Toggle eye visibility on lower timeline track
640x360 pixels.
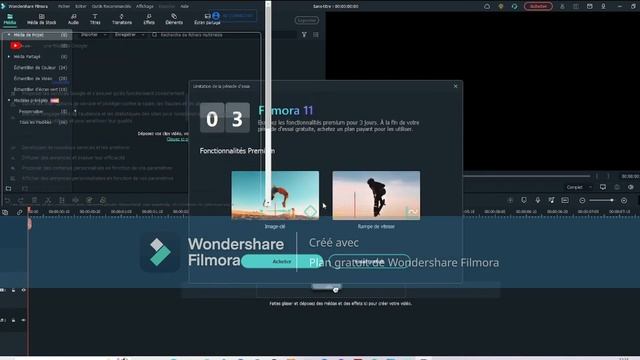(x=23, y=320)
